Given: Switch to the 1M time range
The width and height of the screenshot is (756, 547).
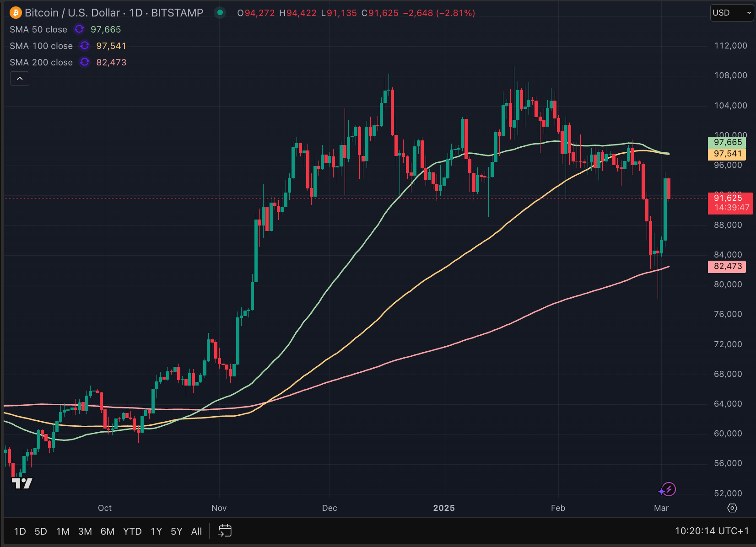Looking at the screenshot, I should click(63, 531).
